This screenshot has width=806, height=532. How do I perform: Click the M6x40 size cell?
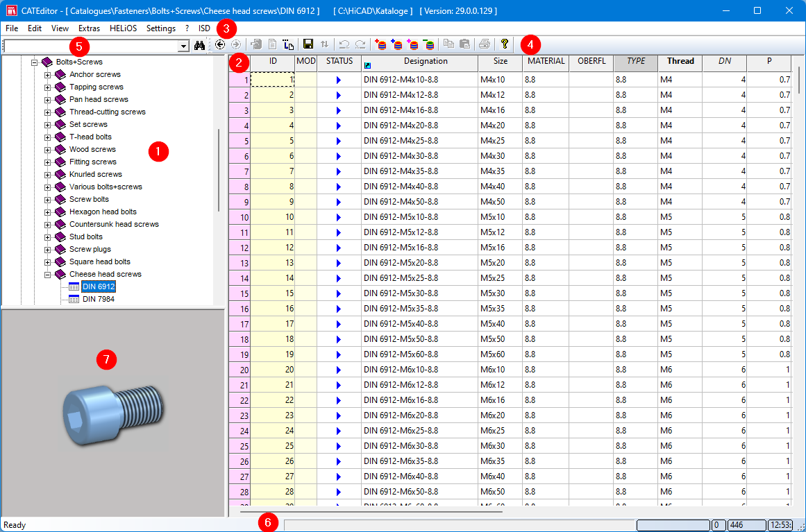coord(500,477)
